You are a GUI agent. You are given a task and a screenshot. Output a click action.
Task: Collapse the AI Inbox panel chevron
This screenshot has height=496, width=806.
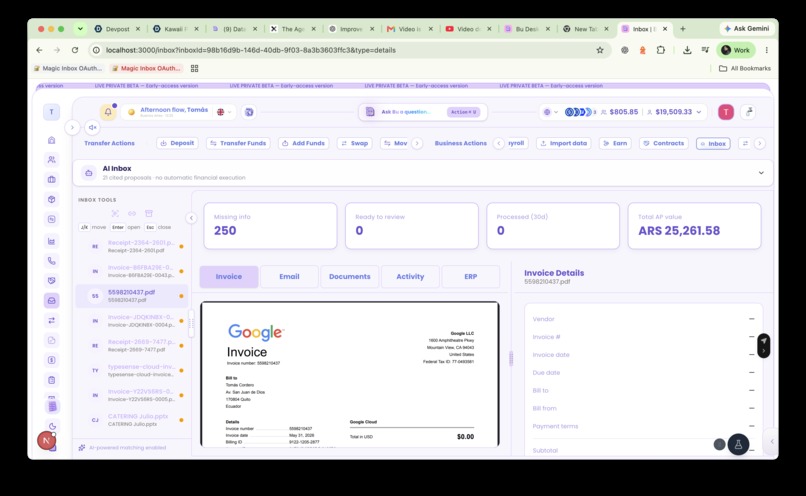coord(761,173)
